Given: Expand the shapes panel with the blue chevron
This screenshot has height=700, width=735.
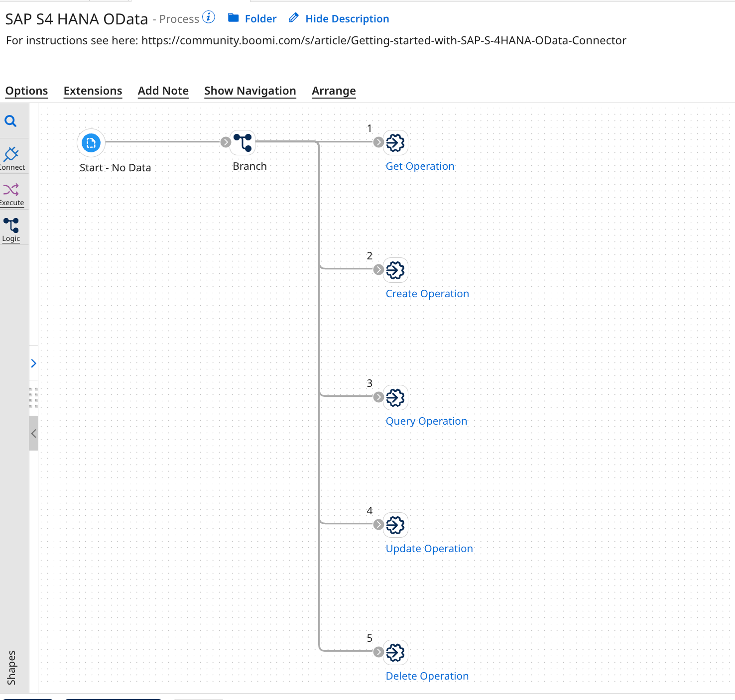Looking at the screenshot, I should (33, 363).
